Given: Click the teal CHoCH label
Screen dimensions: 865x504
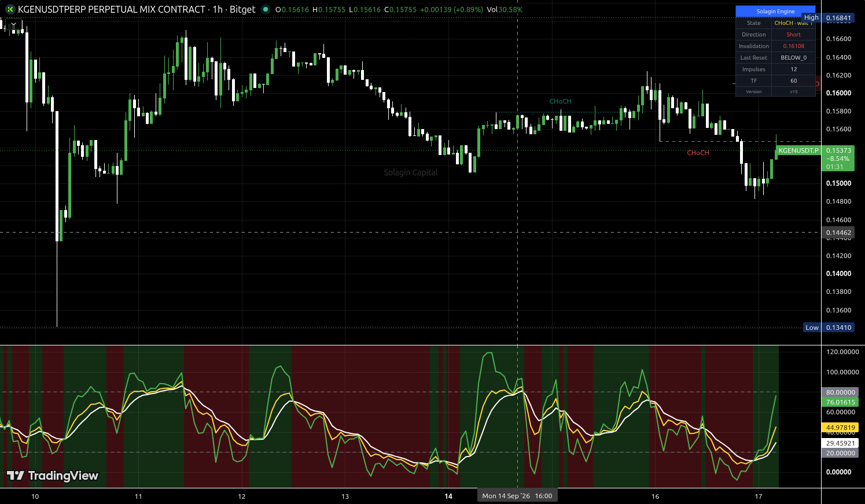Looking at the screenshot, I should click(x=560, y=101).
